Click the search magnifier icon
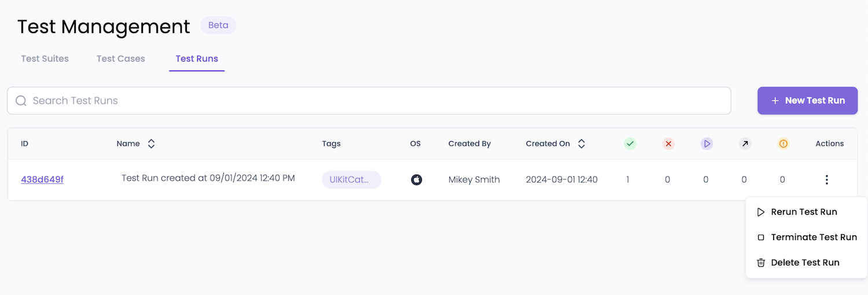The height and width of the screenshot is (295, 868). (x=21, y=101)
